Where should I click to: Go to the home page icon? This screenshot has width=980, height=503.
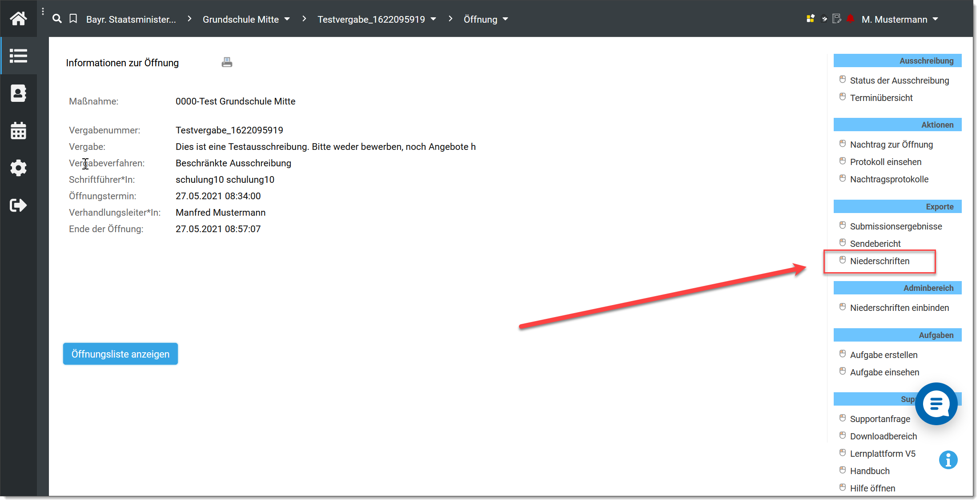pyautogui.click(x=18, y=19)
